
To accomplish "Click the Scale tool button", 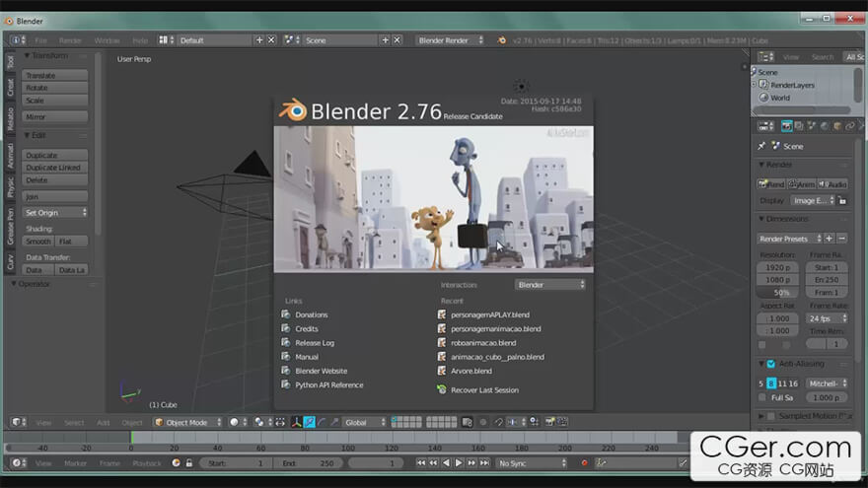I will [55, 101].
